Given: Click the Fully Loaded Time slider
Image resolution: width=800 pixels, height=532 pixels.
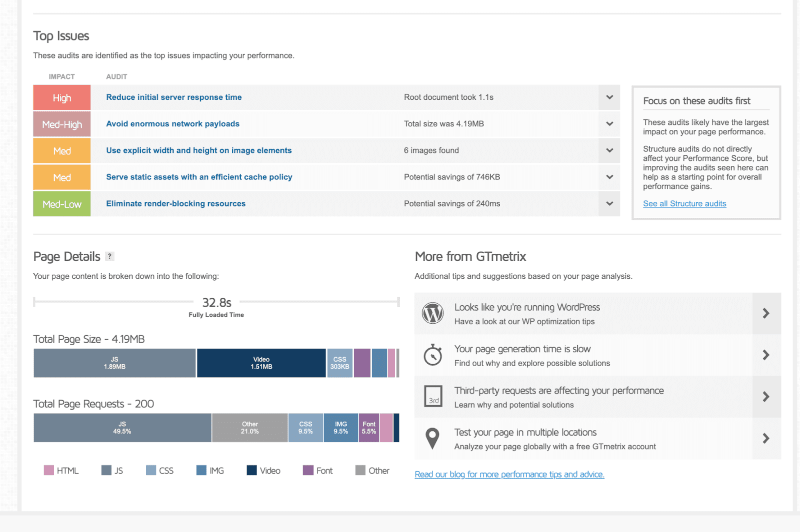Looking at the screenshot, I should [x=216, y=302].
